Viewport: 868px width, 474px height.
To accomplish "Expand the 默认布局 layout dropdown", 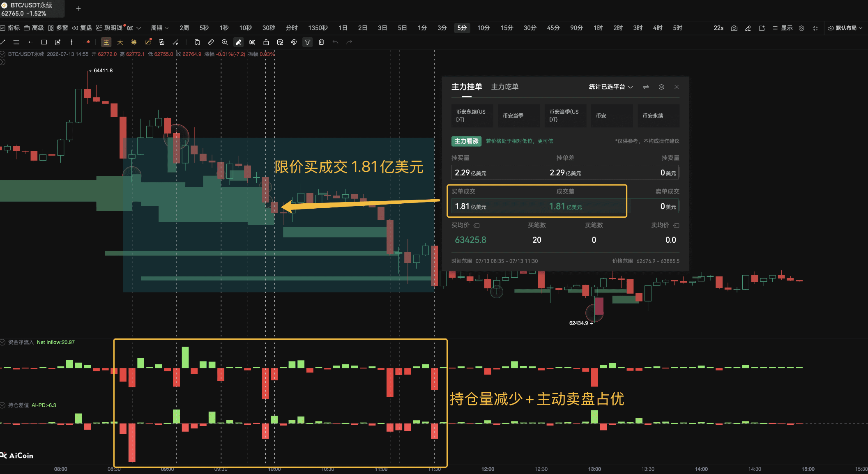I will coord(845,28).
